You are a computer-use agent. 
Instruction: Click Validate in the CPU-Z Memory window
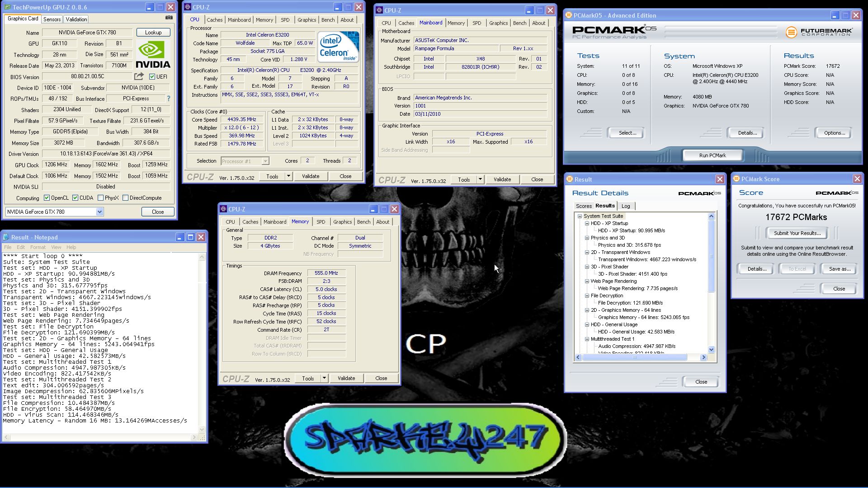click(346, 378)
